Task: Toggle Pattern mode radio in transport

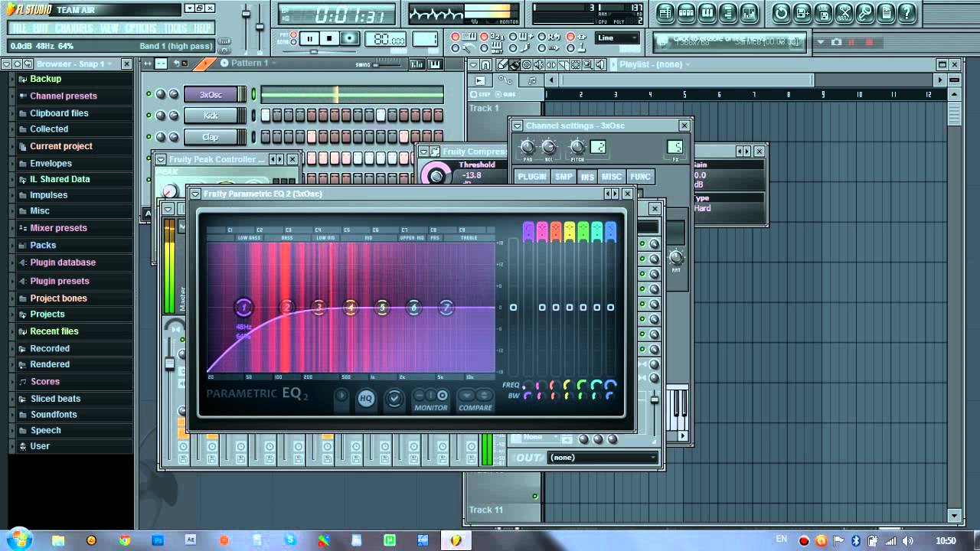Action: coord(293,34)
